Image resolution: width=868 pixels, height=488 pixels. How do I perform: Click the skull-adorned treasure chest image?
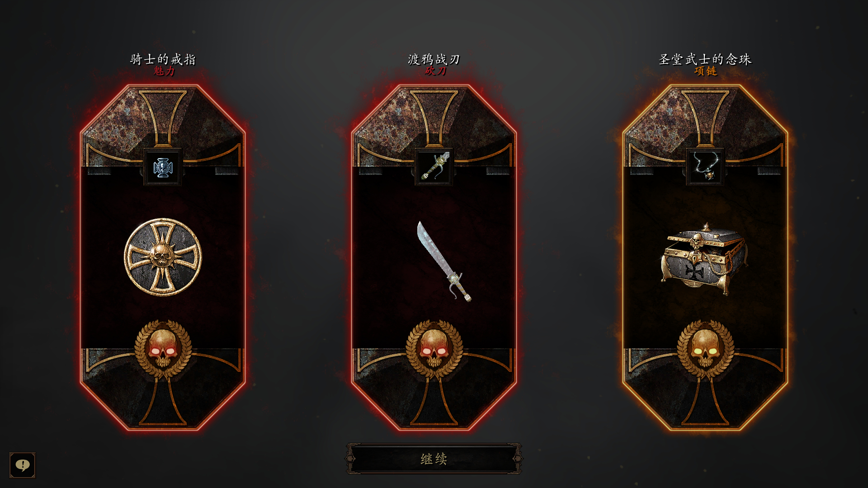[703, 259]
